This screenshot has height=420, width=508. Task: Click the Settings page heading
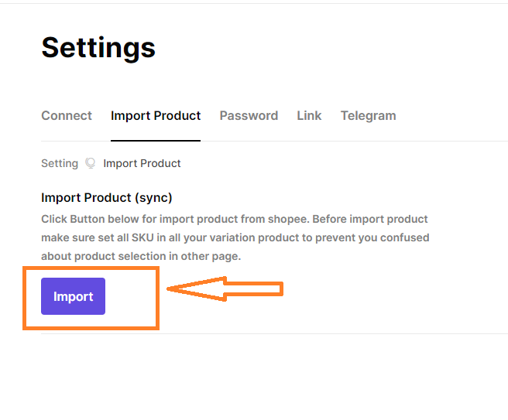pyautogui.click(x=98, y=48)
